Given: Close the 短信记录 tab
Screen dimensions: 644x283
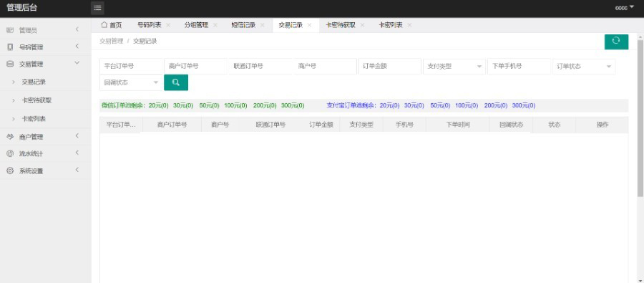Looking at the screenshot, I should [262, 26].
